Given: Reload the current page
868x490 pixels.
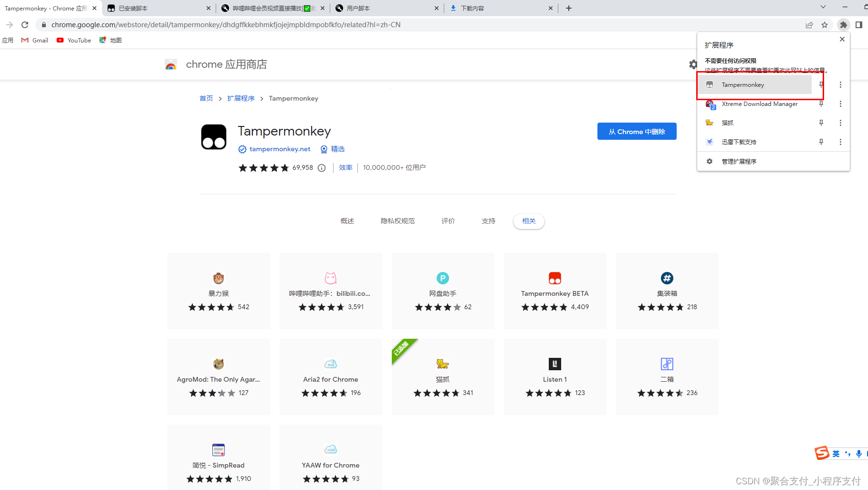Looking at the screenshot, I should click(x=25, y=25).
